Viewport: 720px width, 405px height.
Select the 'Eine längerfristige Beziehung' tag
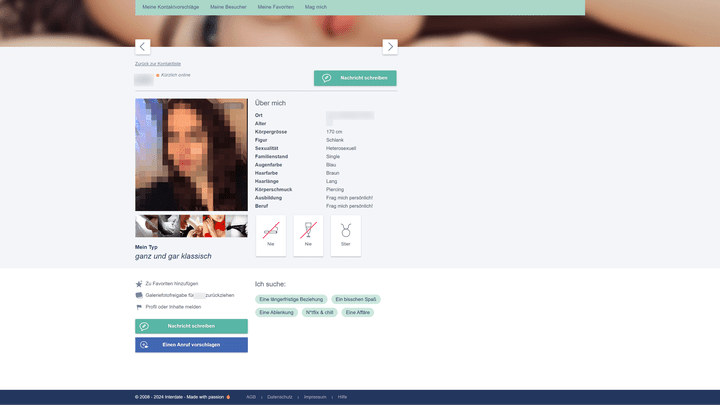coord(291,299)
